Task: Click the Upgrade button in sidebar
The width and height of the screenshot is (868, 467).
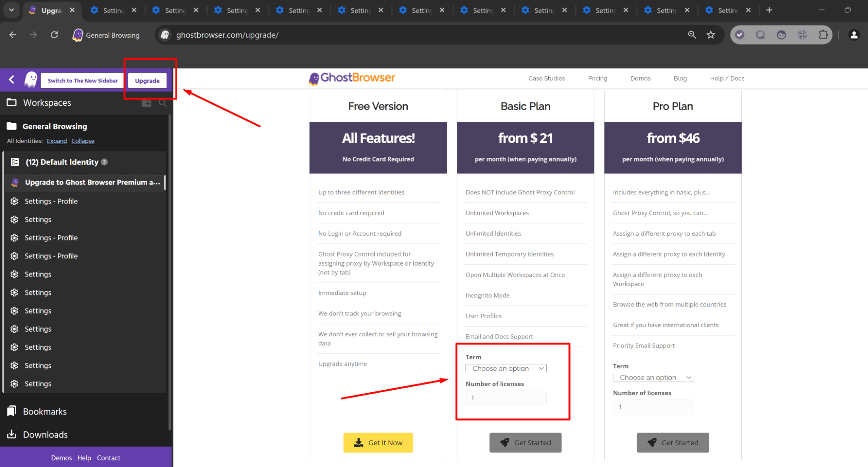Action: coord(147,81)
